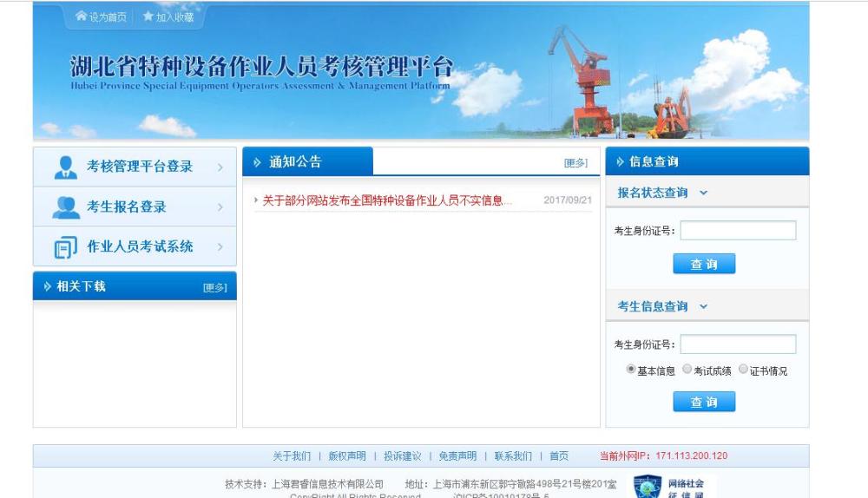
Task: Click 版权声明 footer link
Action: 347,456
